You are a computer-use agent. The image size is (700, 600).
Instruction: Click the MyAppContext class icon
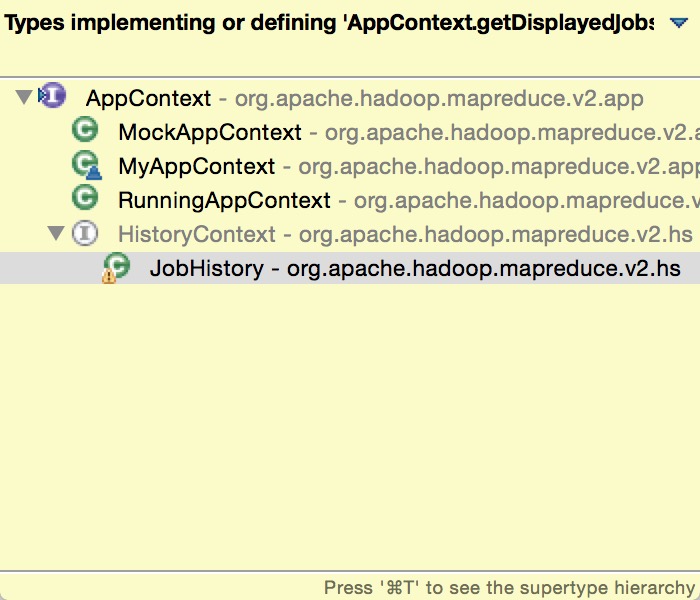pos(87,165)
